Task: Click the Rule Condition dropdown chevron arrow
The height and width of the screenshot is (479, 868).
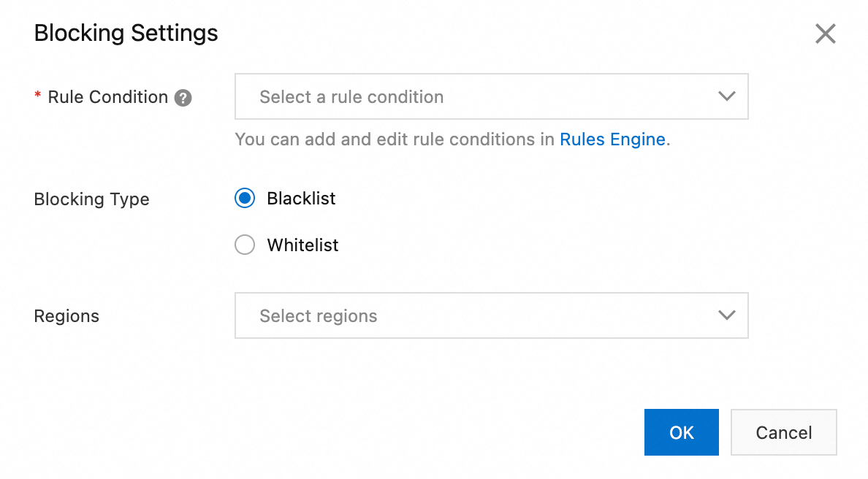Action: click(x=726, y=96)
